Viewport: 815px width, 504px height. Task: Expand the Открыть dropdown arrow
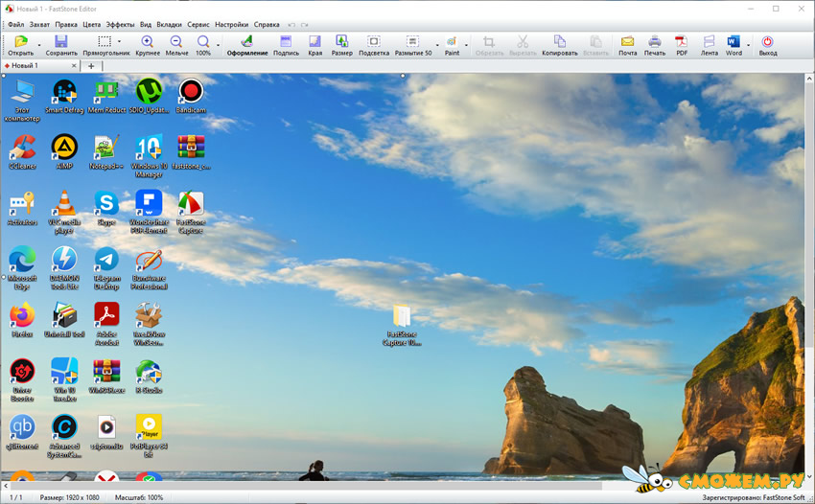tap(39, 45)
